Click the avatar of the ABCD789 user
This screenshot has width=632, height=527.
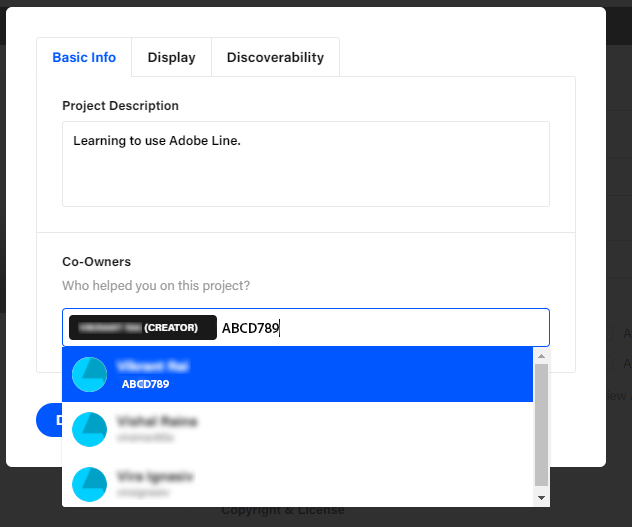point(90,374)
